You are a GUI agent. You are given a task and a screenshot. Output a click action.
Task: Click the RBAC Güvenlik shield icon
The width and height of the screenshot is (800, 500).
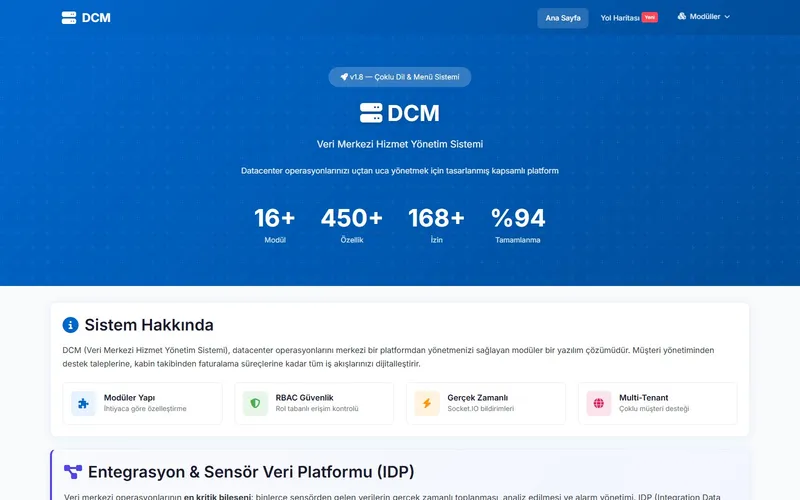click(255, 404)
